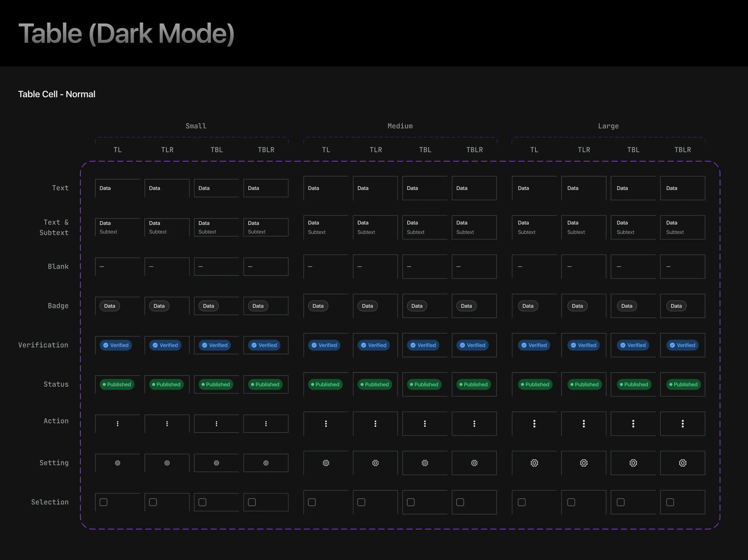Click Subtext in the Medium TBLR Text & Subtext cell
The image size is (748, 560).
[x=465, y=232]
